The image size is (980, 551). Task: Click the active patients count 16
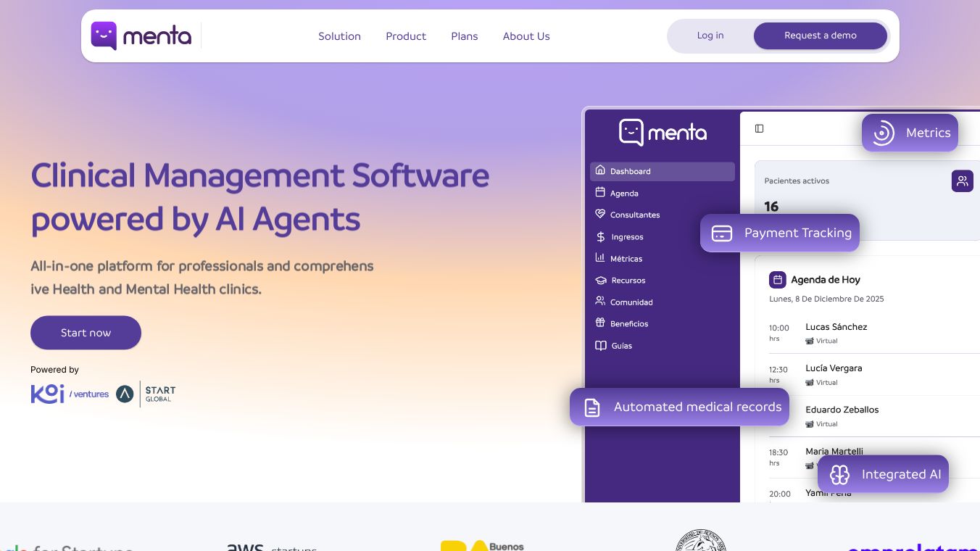pyautogui.click(x=771, y=207)
